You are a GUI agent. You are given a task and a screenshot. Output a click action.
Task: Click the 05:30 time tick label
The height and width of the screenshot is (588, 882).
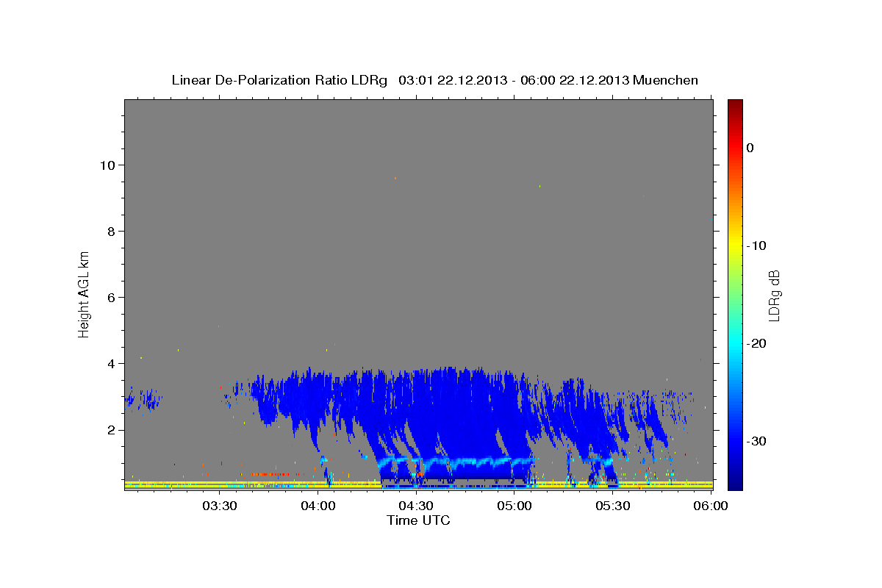click(613, 506)
